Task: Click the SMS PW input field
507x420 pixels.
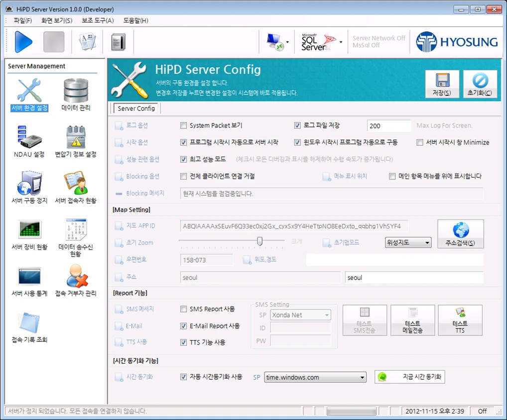Action: (x=301, y=341)
